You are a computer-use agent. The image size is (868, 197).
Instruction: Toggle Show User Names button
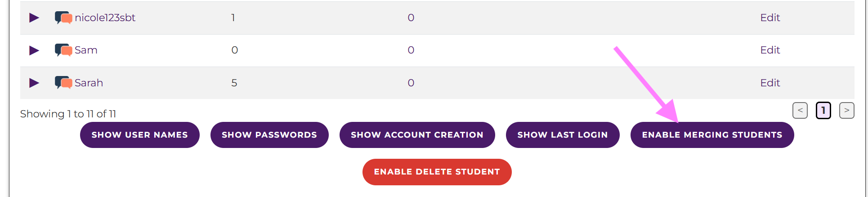[139, 135]
